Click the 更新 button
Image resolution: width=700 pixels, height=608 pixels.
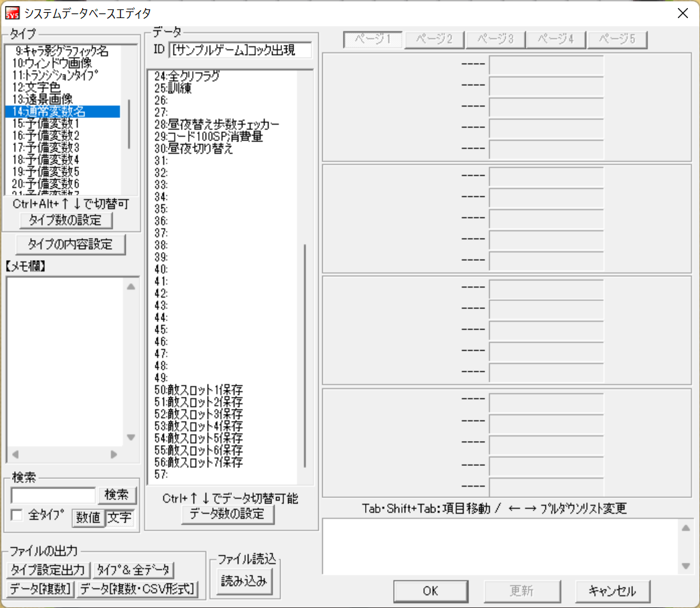(522, 591)
